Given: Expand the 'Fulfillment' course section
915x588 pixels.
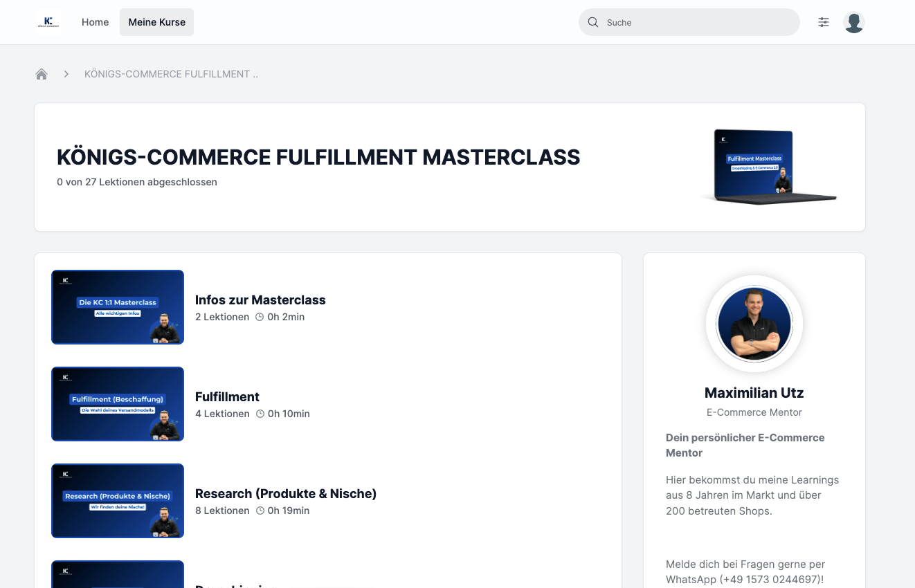Looking at the screenshot, I should tap(227, 396).
